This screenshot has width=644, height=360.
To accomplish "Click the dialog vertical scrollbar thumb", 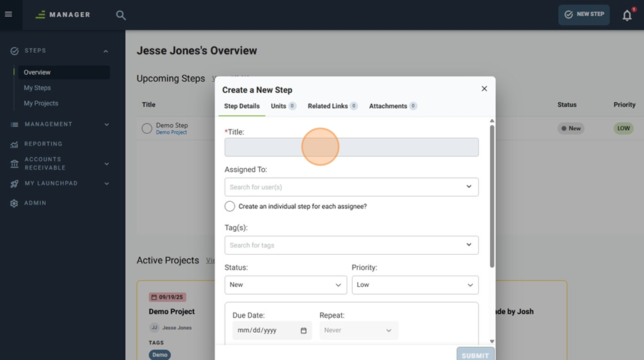I will [x=492, y=196].
